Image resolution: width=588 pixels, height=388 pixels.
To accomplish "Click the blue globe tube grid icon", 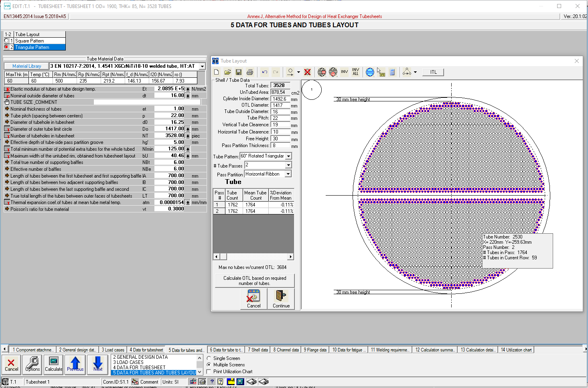I will click(x=370, y=72).
